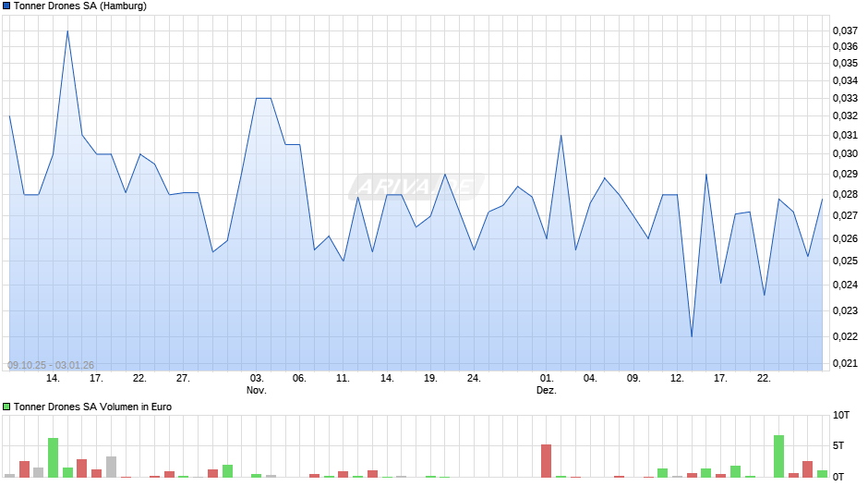
Task: Click the chart title 'Tonner Drones SA (Hamburg)'
Action: click(x=80, y=6)
